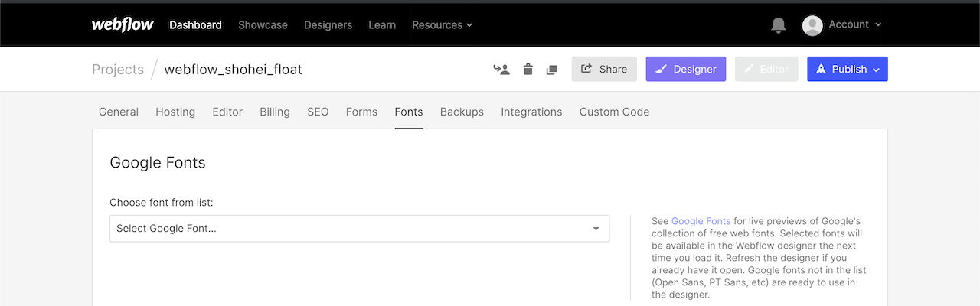Open the notifications bell
Viewport: 980px width, 306px height.
click(779, 25)
